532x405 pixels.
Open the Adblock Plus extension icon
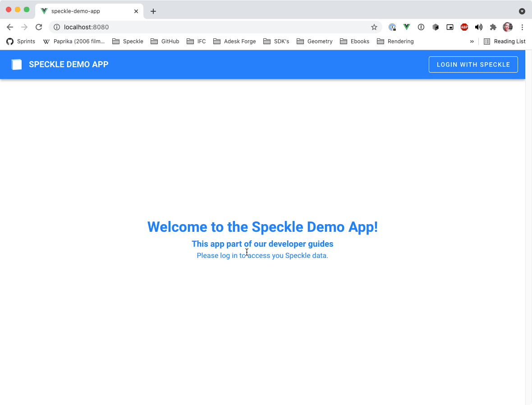464,27
